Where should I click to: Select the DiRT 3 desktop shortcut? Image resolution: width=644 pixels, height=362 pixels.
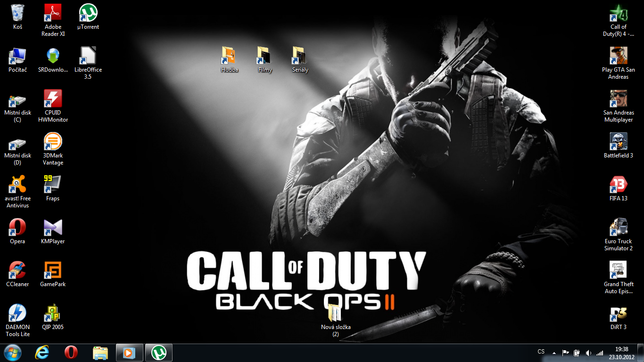click(619, 317)
